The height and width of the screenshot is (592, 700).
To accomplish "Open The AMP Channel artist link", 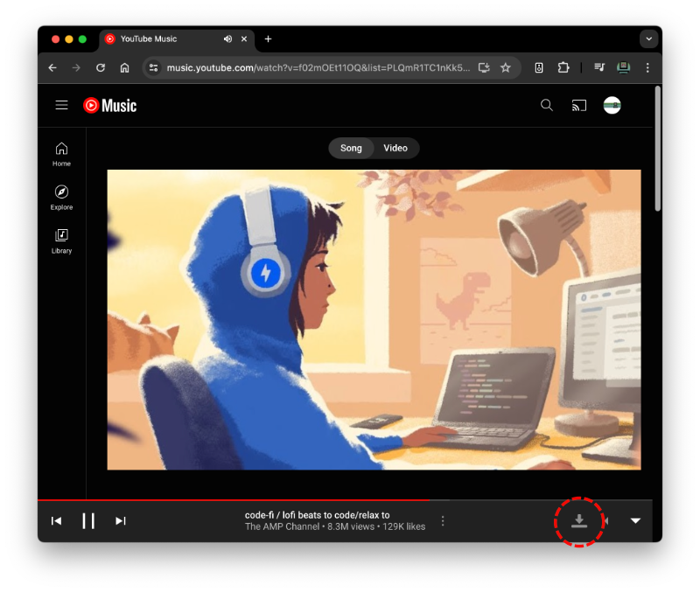I will pyautogui.click(x=282, y=526).
